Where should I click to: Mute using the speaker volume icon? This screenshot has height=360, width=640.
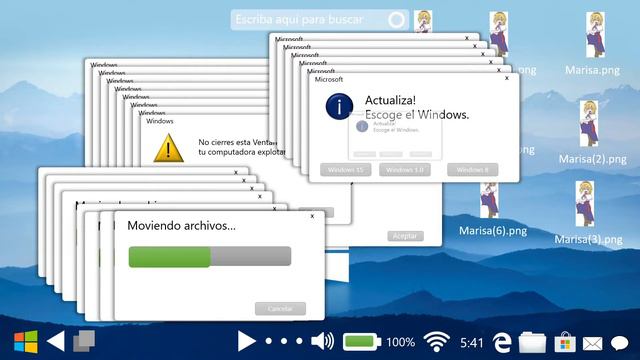click(322, 341)
